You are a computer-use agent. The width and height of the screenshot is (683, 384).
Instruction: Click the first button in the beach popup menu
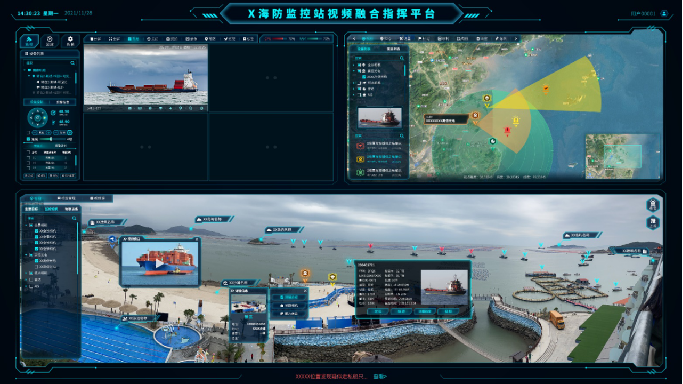[x=290, y=297]
